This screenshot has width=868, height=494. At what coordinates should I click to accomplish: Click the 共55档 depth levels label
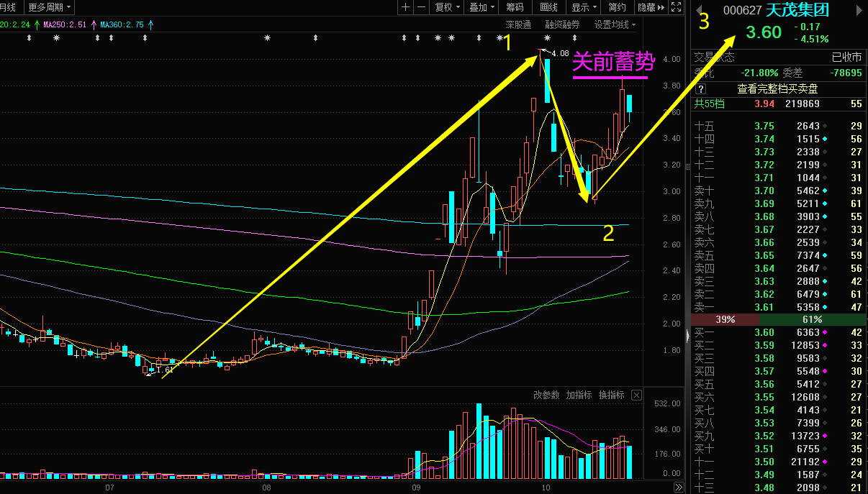(709, 104)
